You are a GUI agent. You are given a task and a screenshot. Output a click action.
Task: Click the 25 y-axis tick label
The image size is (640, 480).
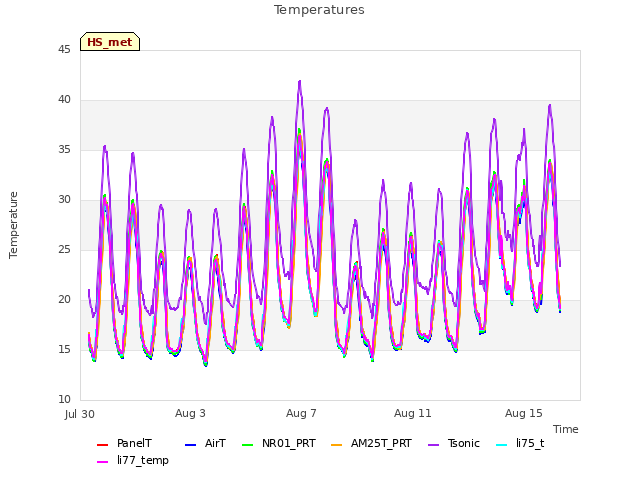click(x=64, y=250)
